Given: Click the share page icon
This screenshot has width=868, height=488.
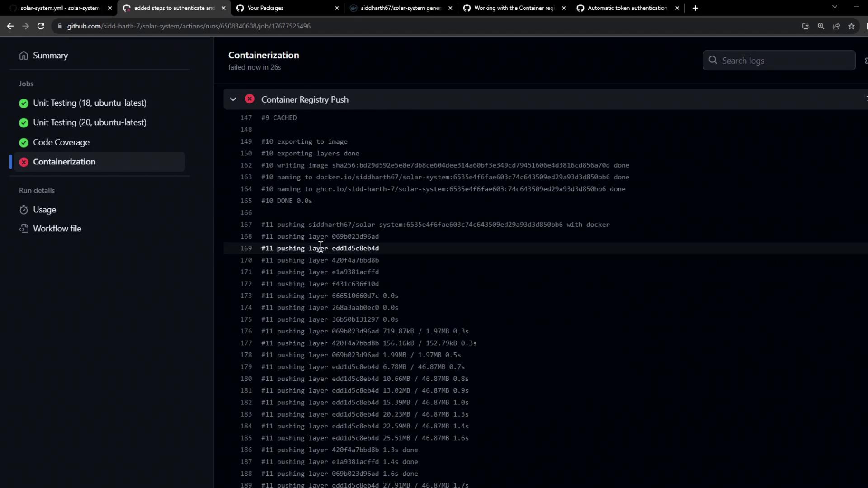Looking at the screenshot, I should [836, 26].
